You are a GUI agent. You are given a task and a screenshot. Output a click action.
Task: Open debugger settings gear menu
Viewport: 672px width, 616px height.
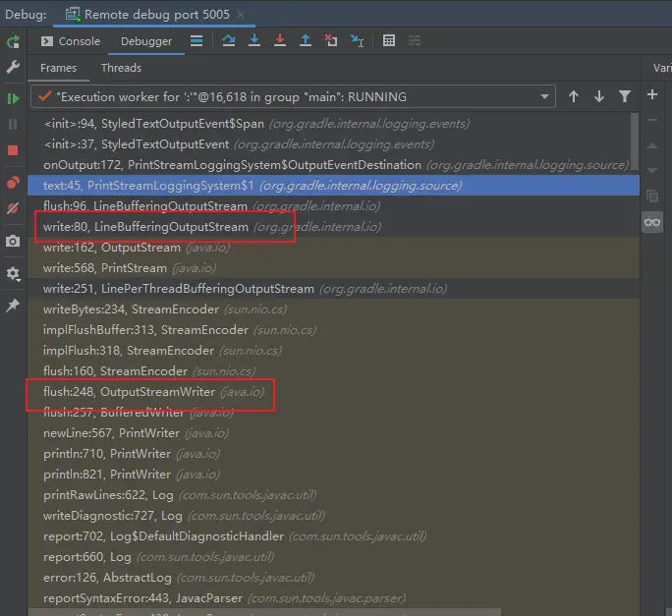(13, 274)
